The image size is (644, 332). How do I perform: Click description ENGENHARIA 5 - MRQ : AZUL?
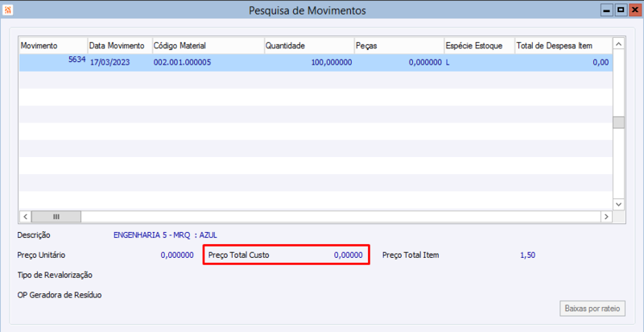click(165, 235)
